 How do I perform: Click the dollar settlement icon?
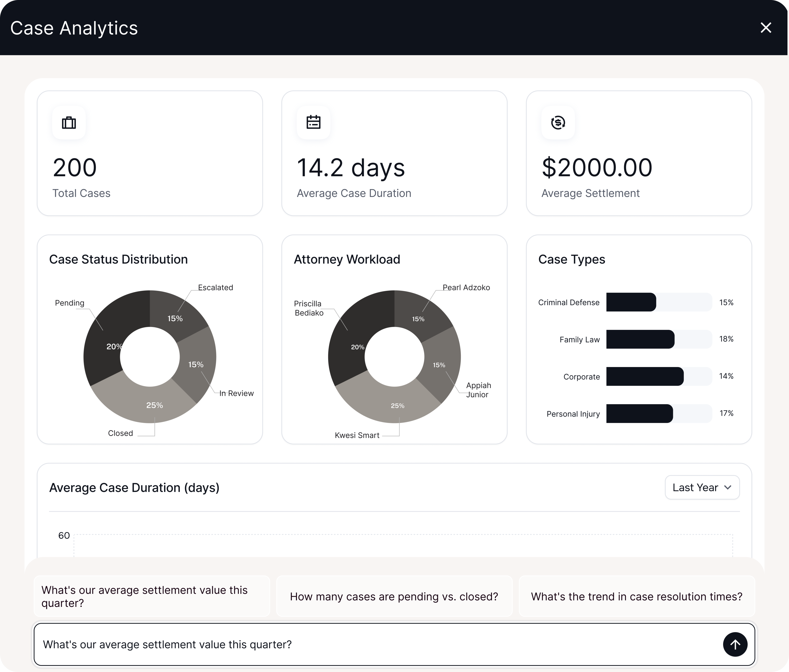(558, 123)
